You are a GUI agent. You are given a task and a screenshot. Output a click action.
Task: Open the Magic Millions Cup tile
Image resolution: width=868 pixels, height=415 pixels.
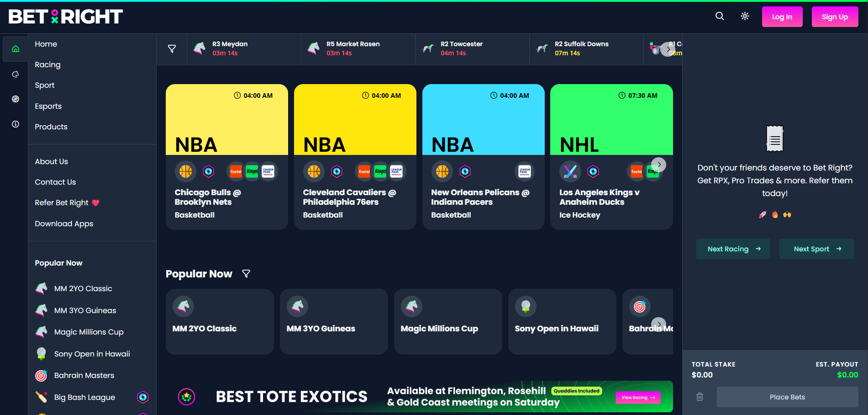[448, 322]
